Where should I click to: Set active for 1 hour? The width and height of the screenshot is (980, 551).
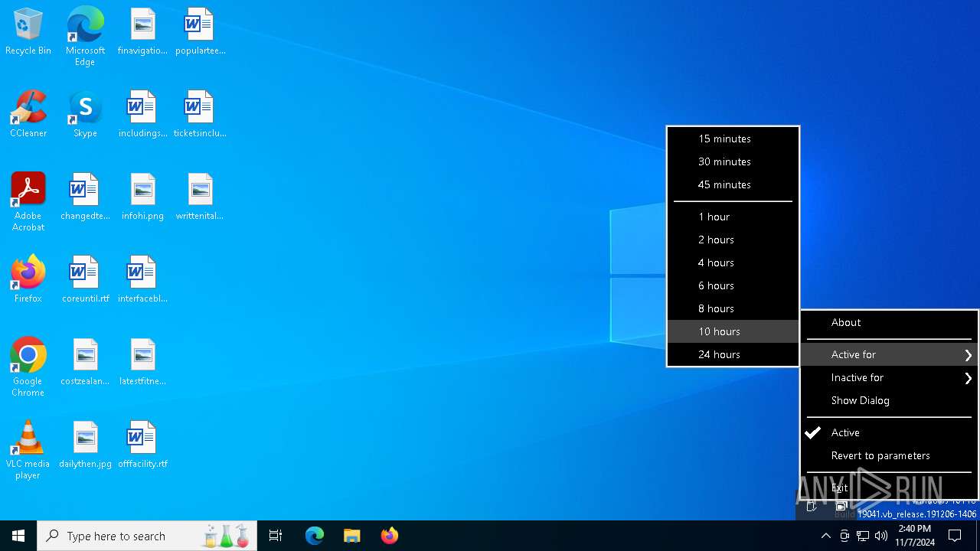(x=733, y=217)
